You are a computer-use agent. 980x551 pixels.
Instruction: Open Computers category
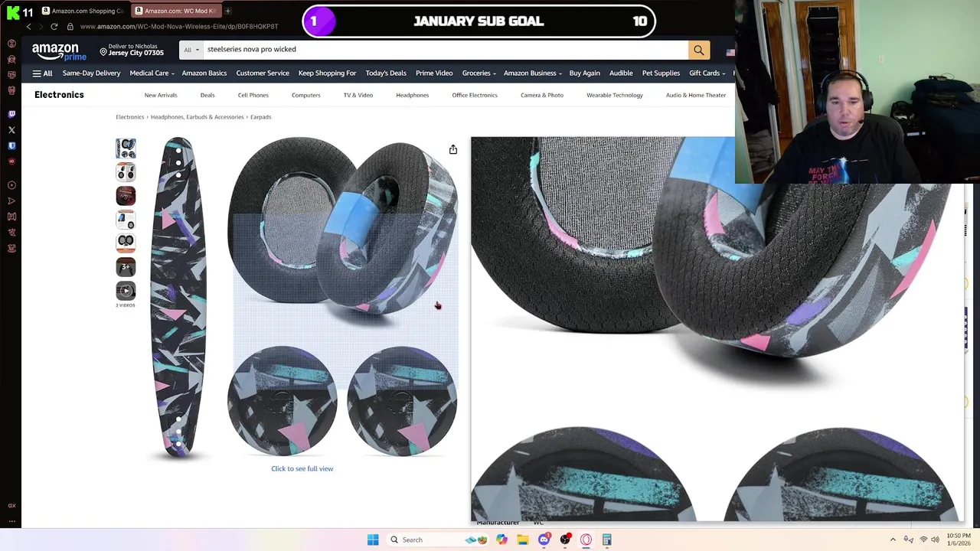(305, 95)
